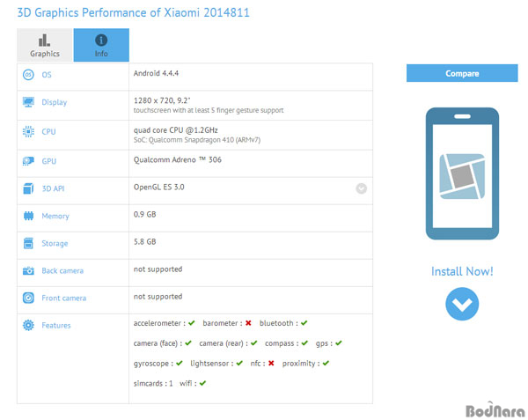
Task: Click not supported in Back camera row
Action: point(158,269)
